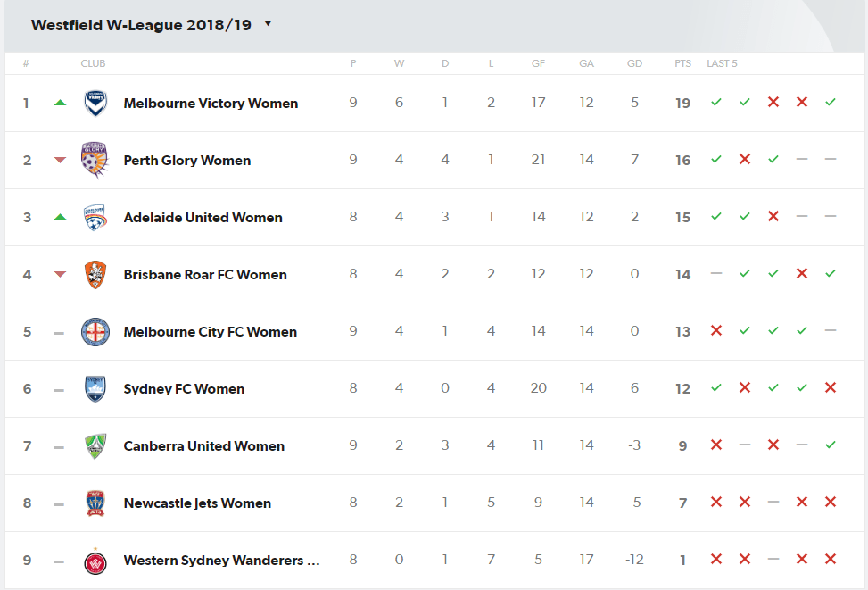
Task: Click Brisbane Roar FC Women crest
Action: coord(95,274)
